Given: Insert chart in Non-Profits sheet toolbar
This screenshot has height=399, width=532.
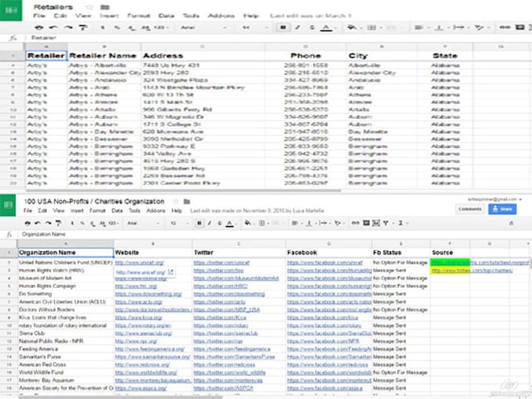Looking at the screenshot, I should (376, 223).
